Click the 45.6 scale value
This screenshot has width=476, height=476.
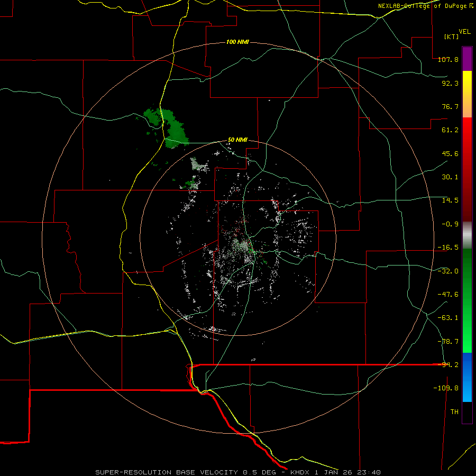(x=450, y=153)
